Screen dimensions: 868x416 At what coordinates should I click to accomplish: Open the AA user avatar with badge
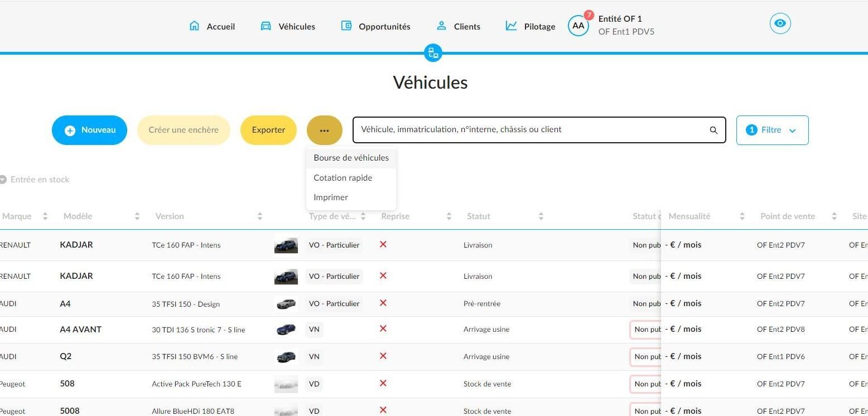click(x=578, y=25)
